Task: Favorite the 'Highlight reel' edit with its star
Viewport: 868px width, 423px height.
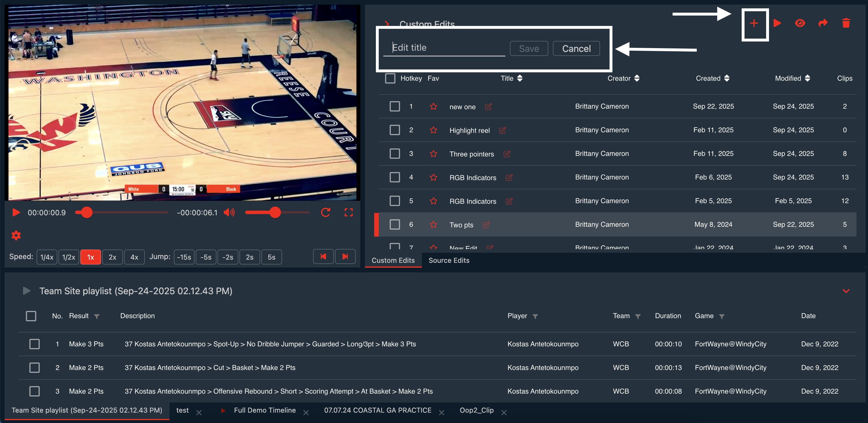Action: (433, 130)
